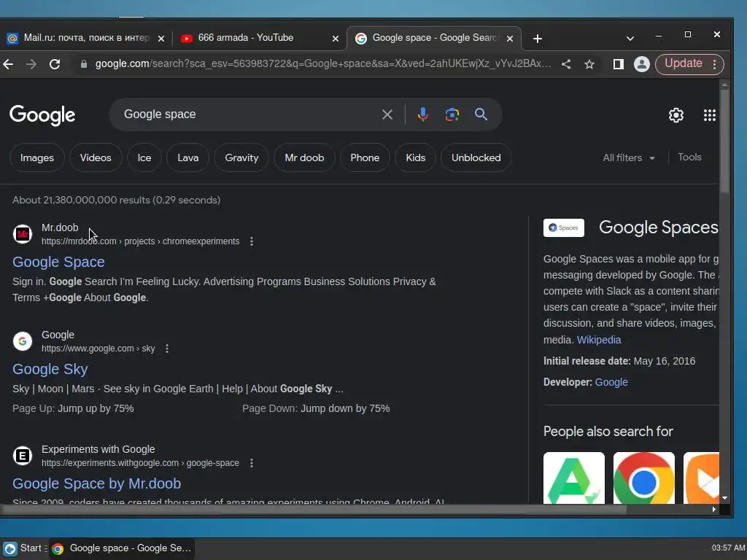Share this page using share icon
Viewport: 747px width, 560px height.
coord(566,64)
